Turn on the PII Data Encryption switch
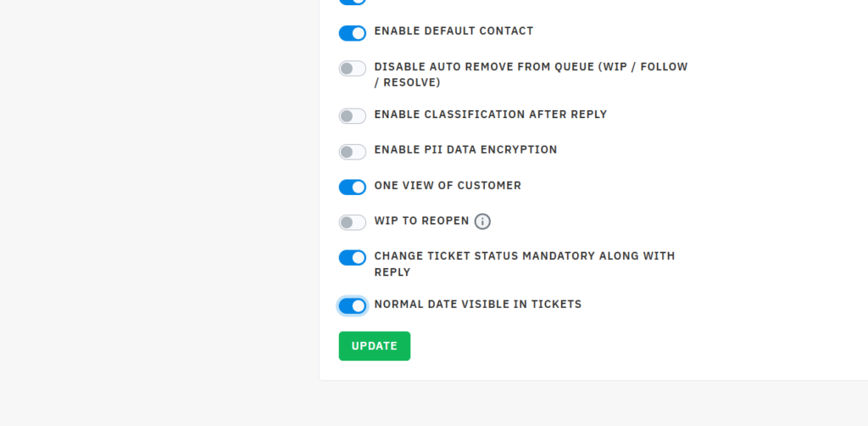 point(353,152)
